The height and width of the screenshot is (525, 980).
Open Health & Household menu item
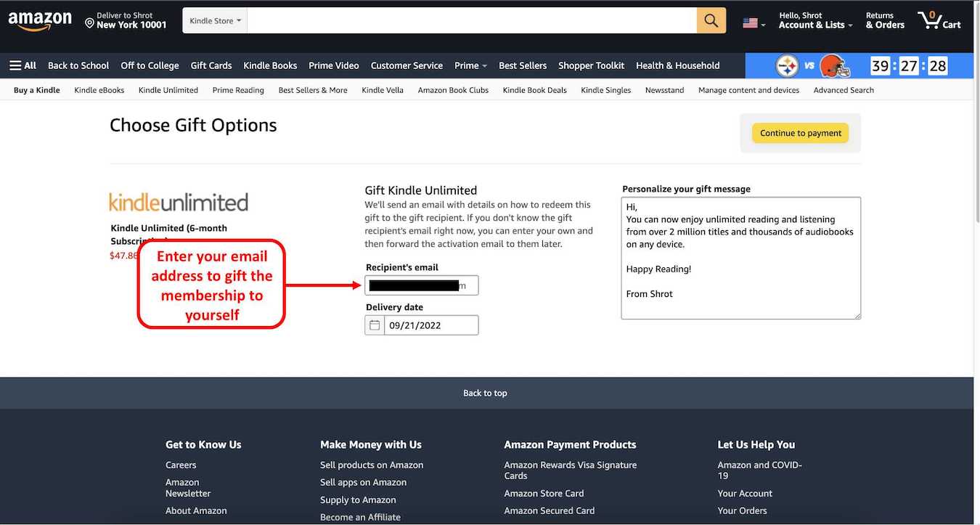click(x=678, y=65)
